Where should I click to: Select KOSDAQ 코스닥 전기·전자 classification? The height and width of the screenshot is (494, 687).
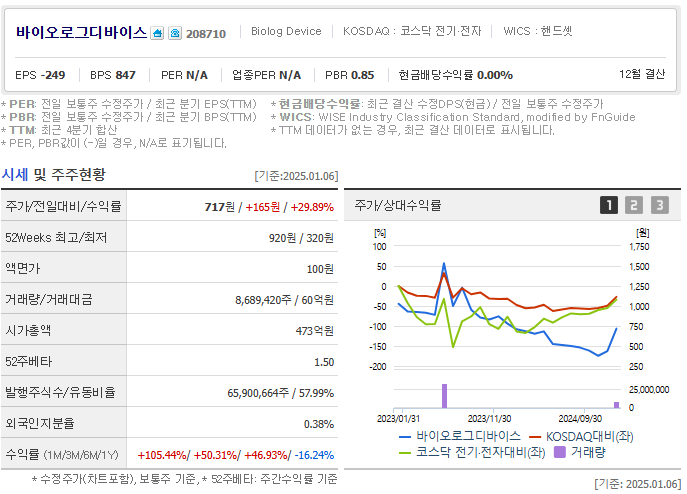point(412,31)
